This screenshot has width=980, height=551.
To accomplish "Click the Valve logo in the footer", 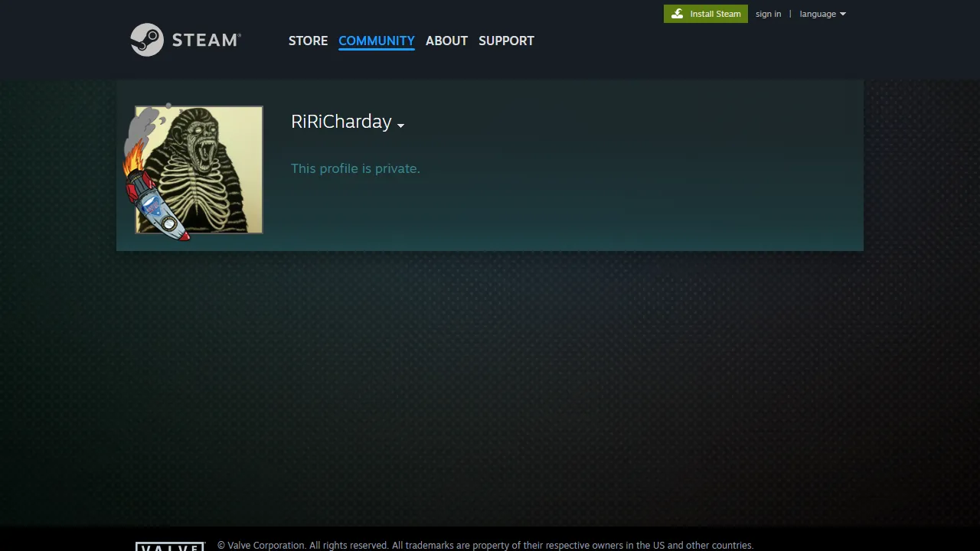I will click(x=170, y=546).
